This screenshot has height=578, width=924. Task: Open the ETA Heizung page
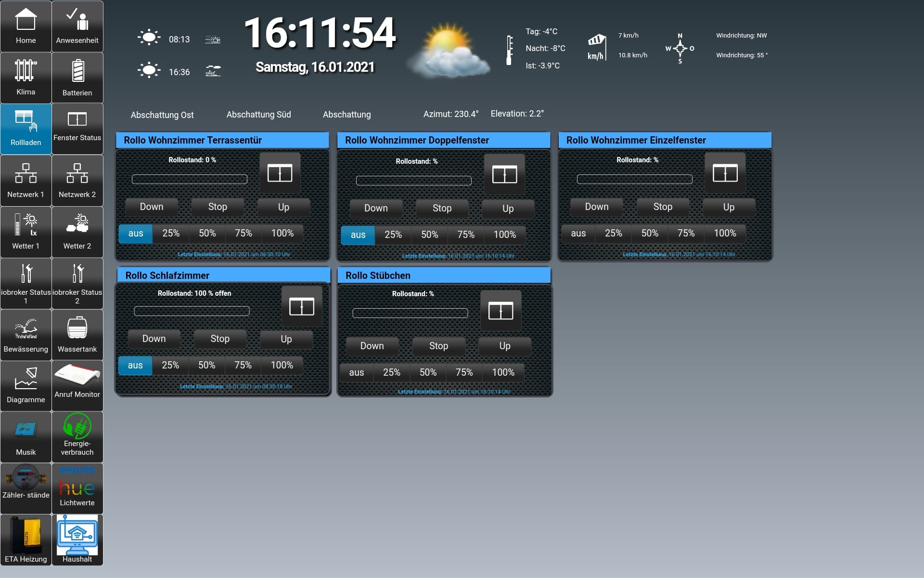pos(26,539)
